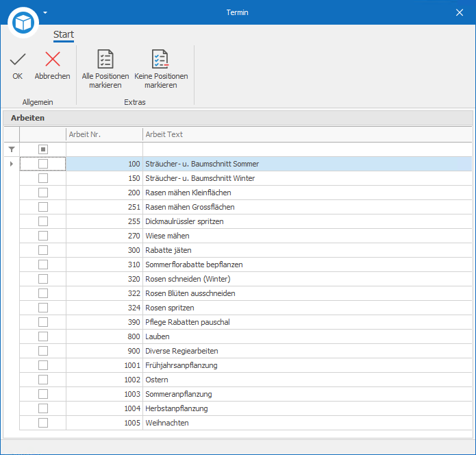Click 'Rasen mähen Kleinflächen' text
Image resolution: width=476 pixels, height=455 pixels.
(x=188, y=193)
